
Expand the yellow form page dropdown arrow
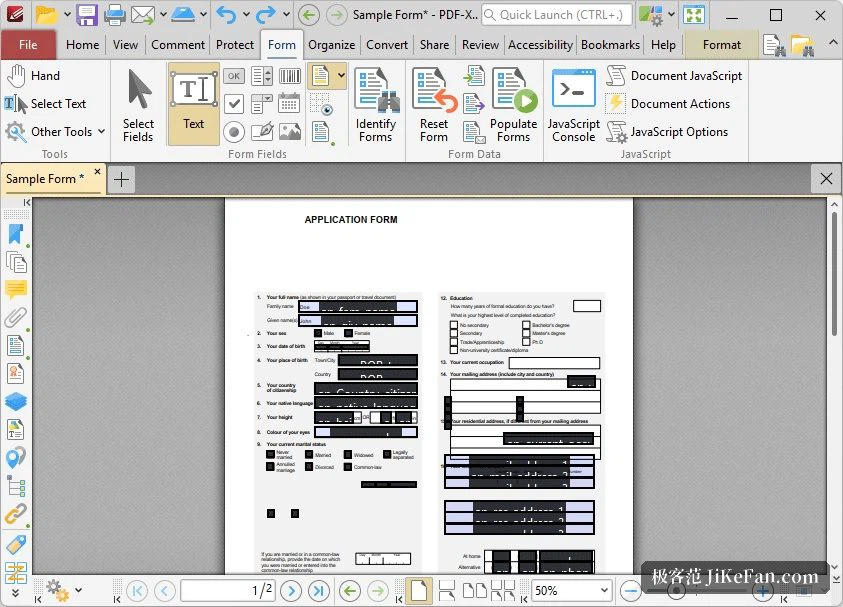tap(341, 76)
